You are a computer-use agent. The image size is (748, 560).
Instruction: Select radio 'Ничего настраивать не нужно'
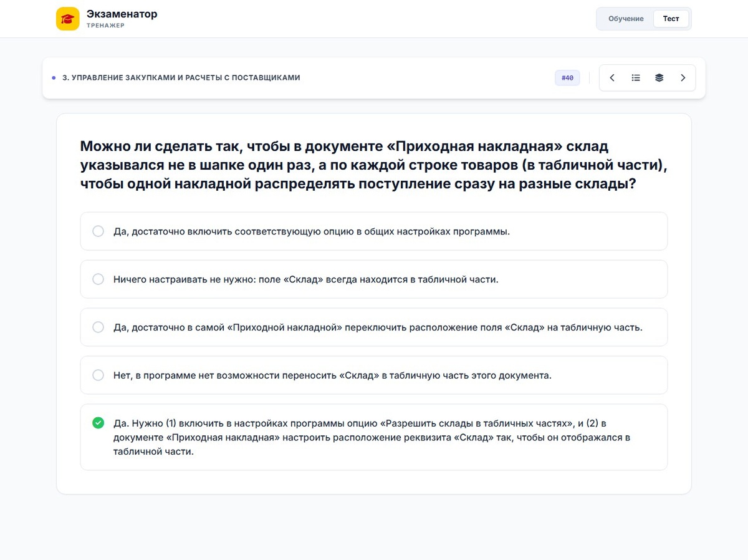pos(98,279)
